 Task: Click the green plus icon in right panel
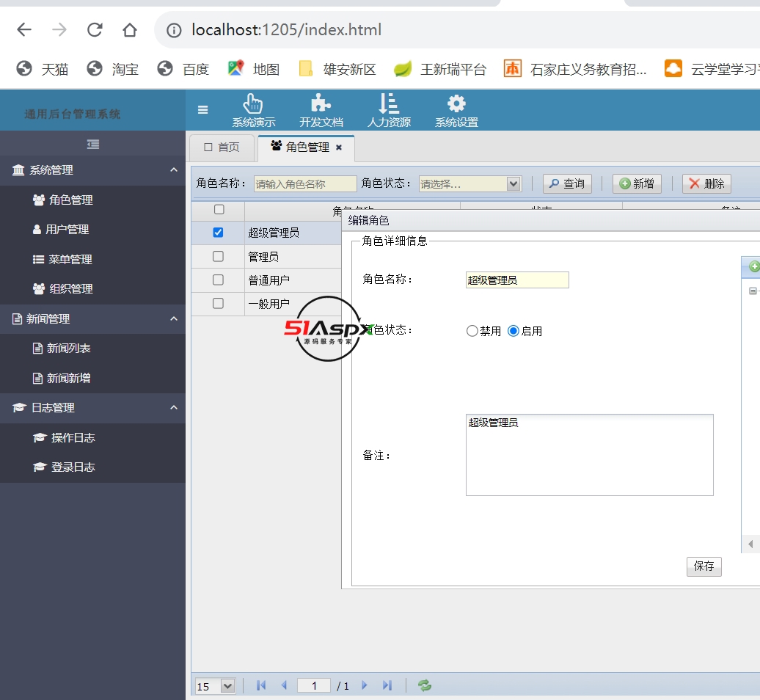point(754,266)
